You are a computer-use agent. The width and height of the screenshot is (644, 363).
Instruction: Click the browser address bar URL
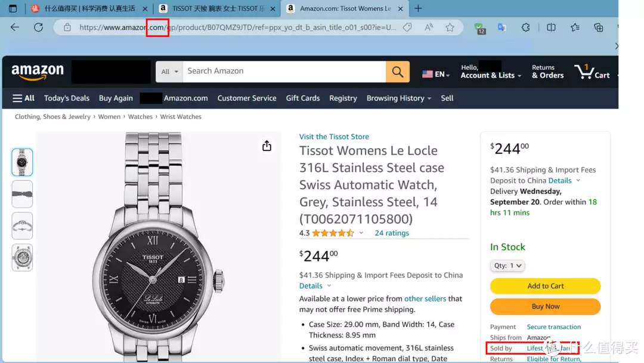click(x=237, y=27)
